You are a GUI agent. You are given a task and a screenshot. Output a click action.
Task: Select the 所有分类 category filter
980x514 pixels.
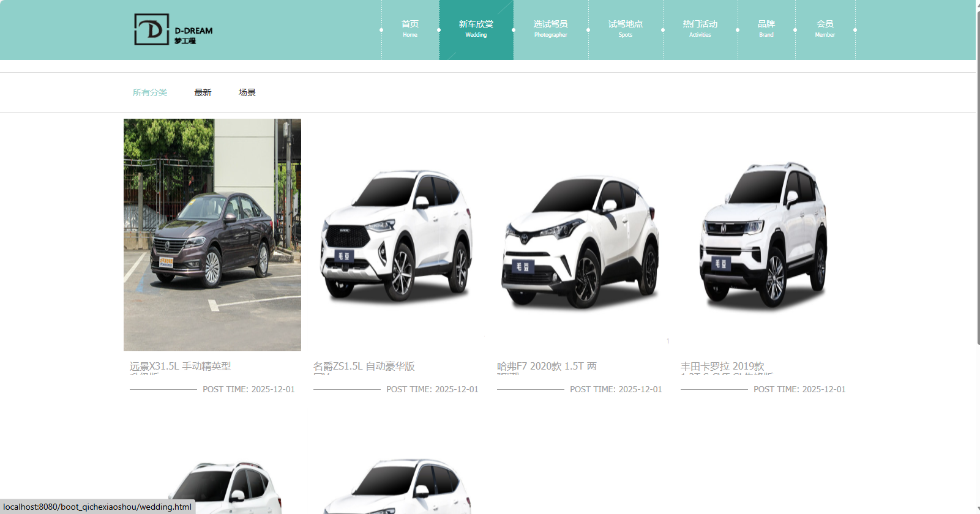(150, 92)
